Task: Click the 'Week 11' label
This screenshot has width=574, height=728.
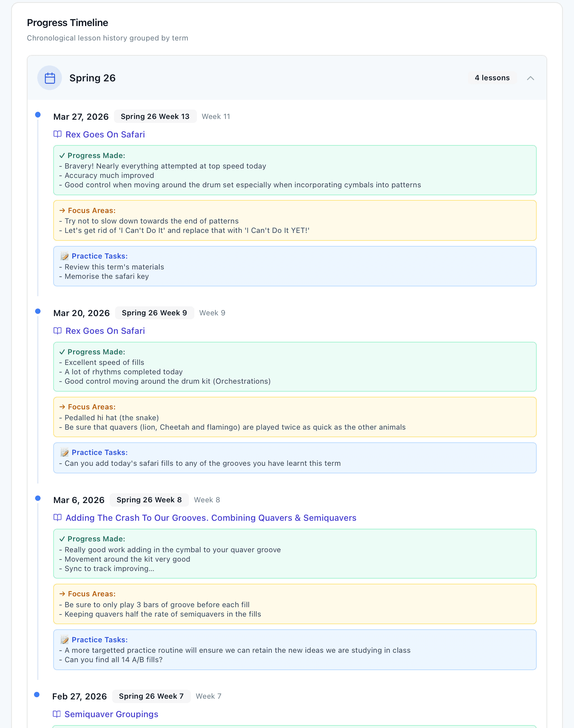Action: tap(216, 116)
